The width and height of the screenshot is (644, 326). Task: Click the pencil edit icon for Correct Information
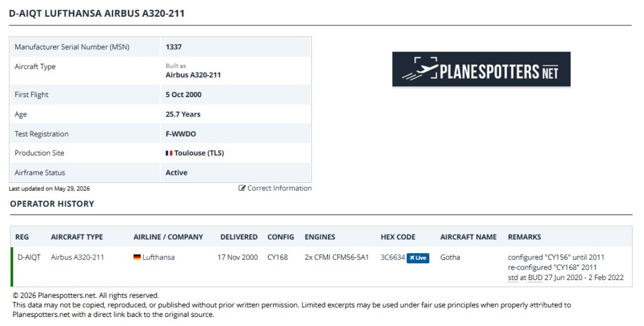tap(242, 188)
